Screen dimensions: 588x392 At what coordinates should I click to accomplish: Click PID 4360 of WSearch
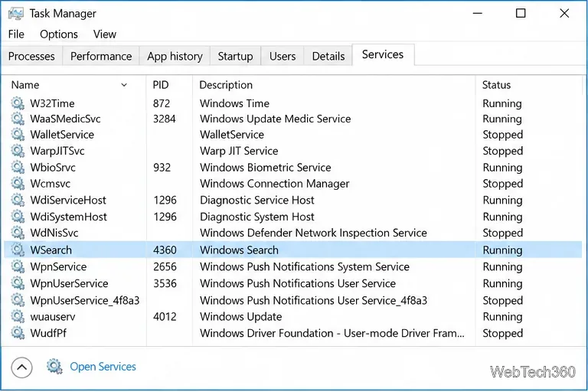point(165,250)
